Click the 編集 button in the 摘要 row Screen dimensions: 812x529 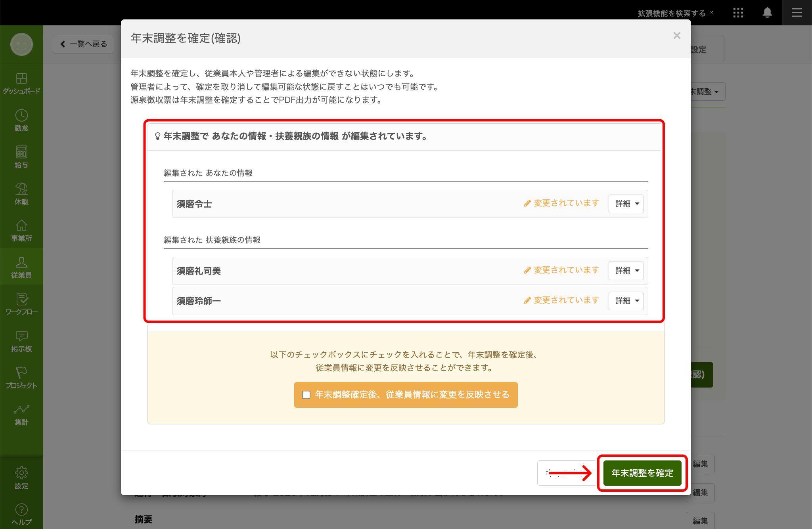(700, 520)
